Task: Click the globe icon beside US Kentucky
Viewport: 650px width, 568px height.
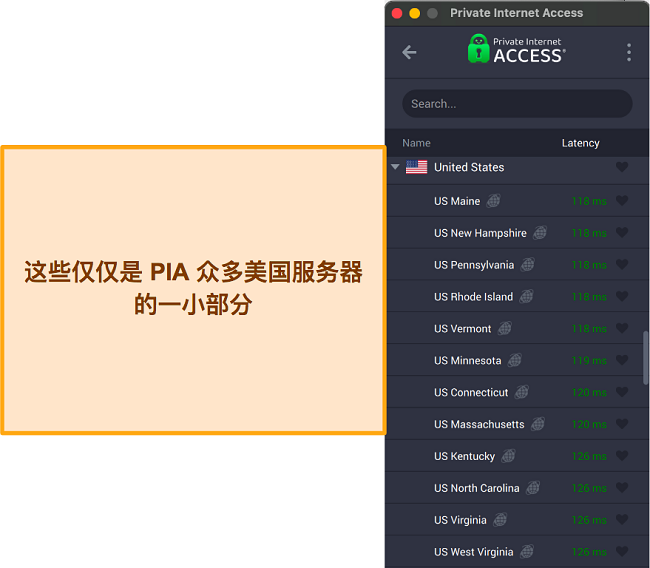Action: 508,456
